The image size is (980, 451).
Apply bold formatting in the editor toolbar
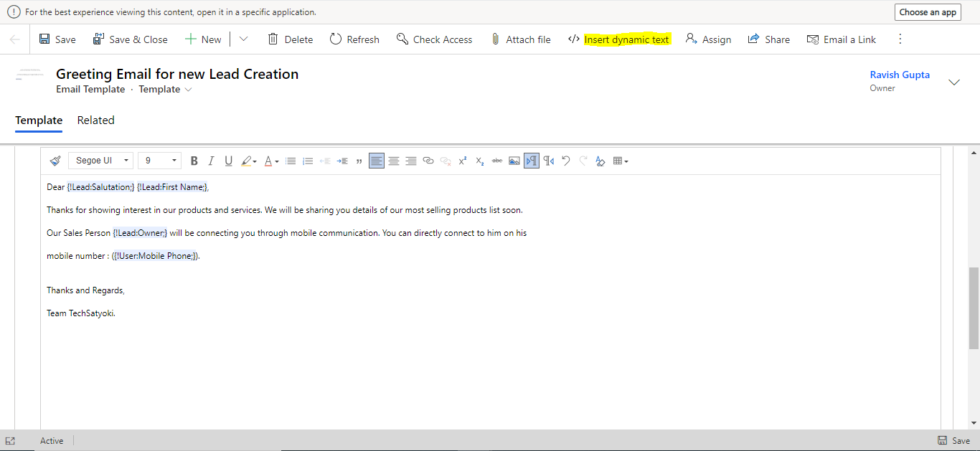click(x=194, y=161)
